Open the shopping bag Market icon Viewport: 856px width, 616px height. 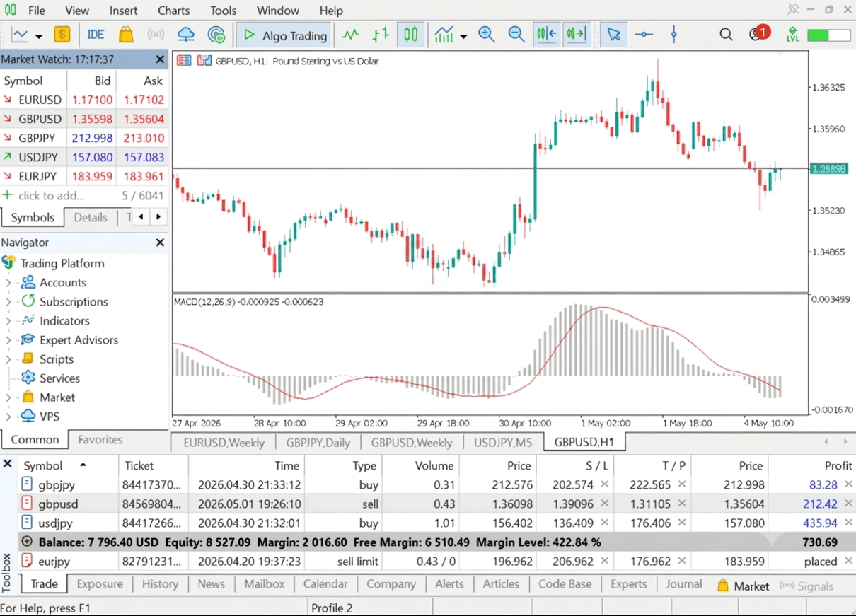[x=126, y=35]
